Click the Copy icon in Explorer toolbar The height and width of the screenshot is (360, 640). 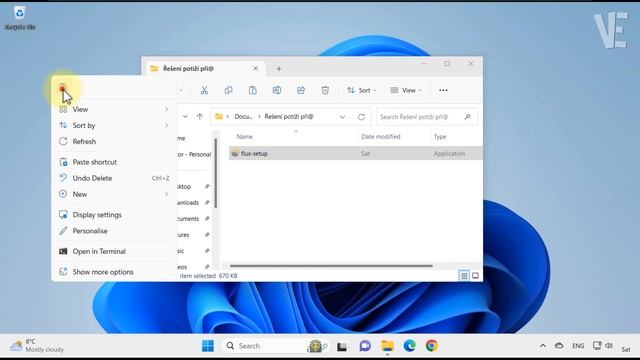(229, 90)
